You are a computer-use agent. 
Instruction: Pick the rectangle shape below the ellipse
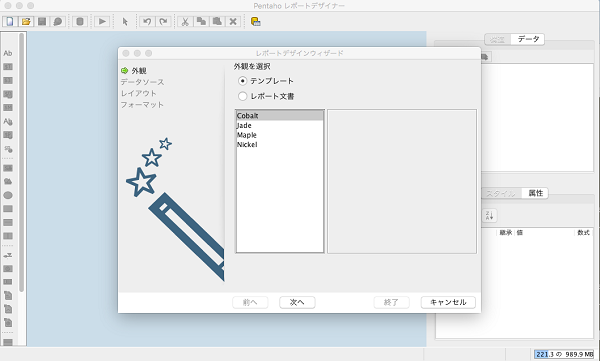tap(8, 209)
